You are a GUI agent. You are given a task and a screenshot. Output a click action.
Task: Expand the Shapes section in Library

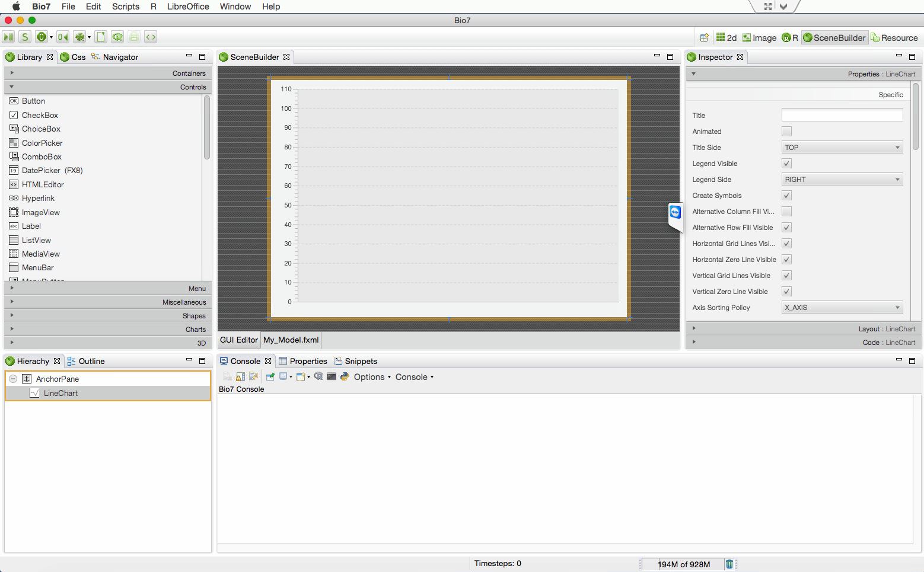tap(107, 315)
